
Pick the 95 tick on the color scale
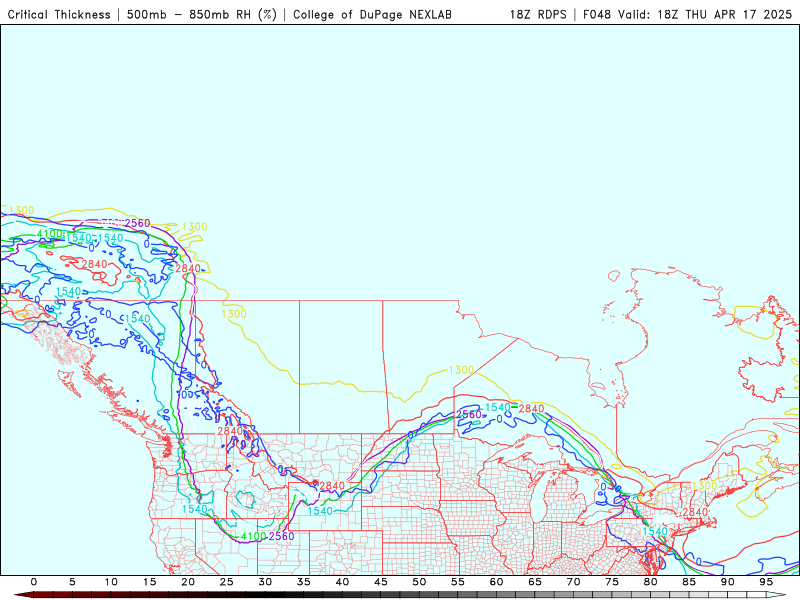pos(766,582)
